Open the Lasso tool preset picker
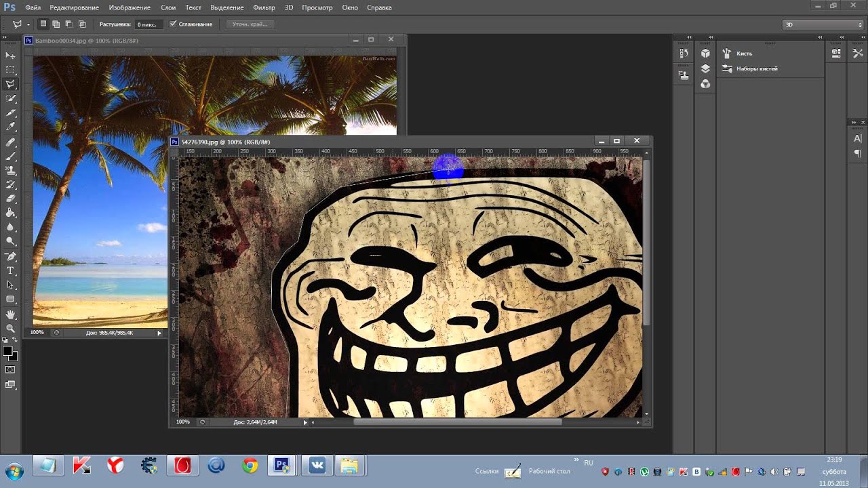Viewport: 868px width, 488px height. click(x=21, y=24)
